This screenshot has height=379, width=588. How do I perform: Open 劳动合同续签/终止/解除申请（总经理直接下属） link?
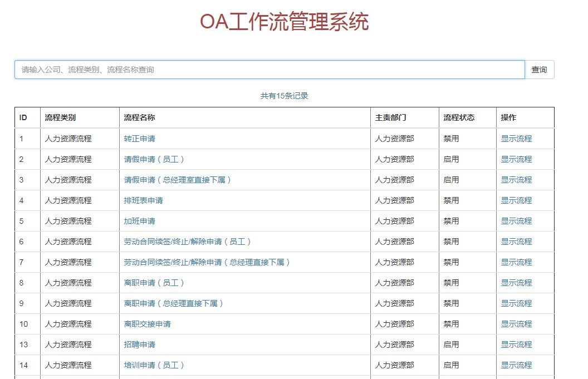click(x=207, y=263)
